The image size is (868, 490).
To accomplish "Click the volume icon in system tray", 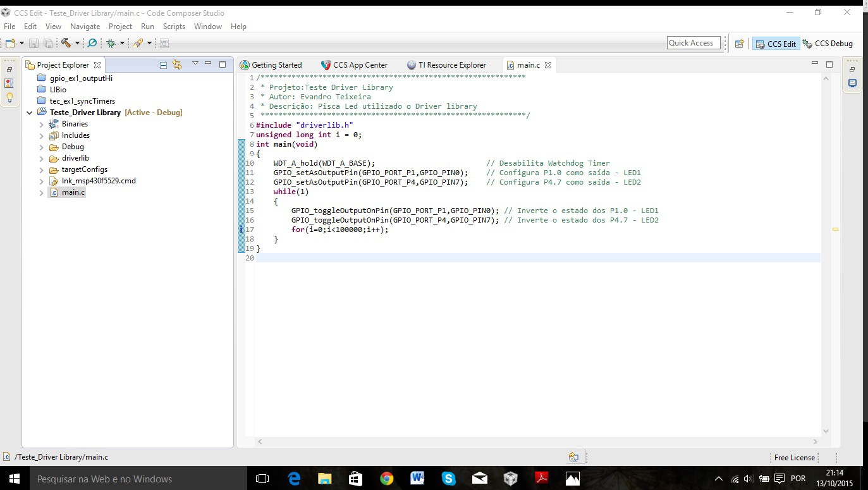I will (x=749, y=479).
